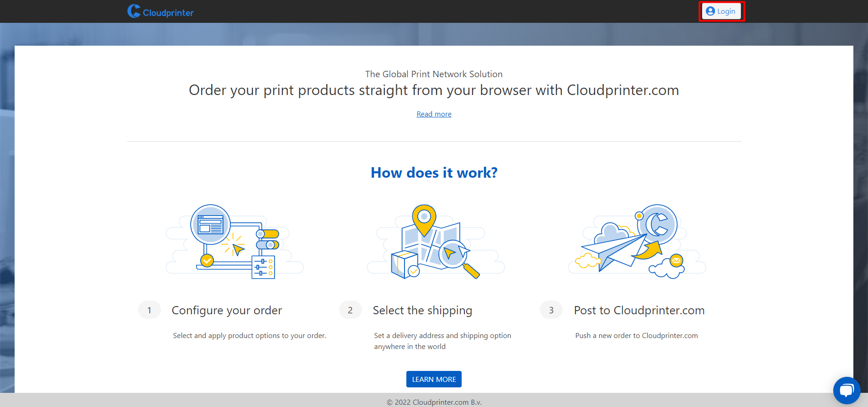Click the 'Select the shipping' title
Image resolution: width=868 pixels, height=407 pixels.
422,310
